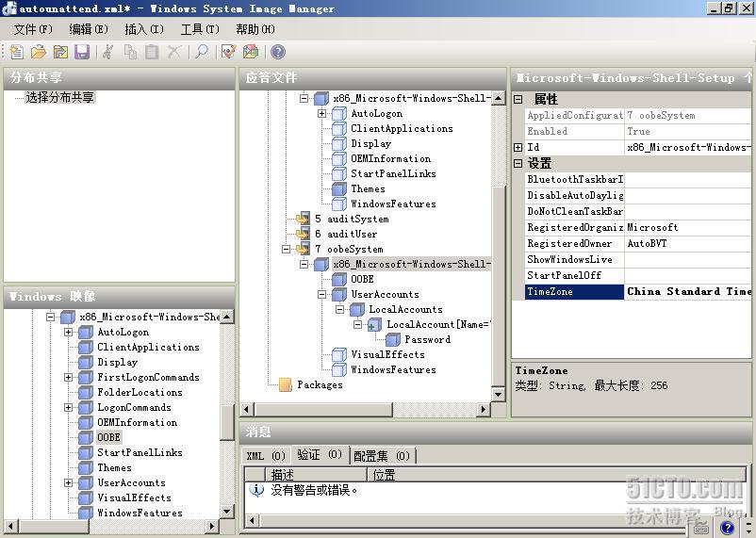Expand AutoLogon in Windows image tree

click(x=69, y=332)
